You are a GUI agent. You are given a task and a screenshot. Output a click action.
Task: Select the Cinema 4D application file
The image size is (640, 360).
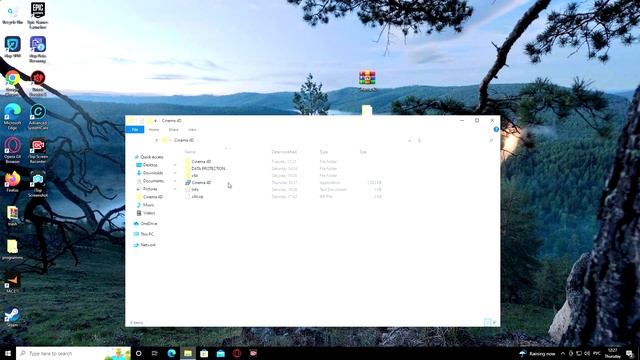[201, 182]
